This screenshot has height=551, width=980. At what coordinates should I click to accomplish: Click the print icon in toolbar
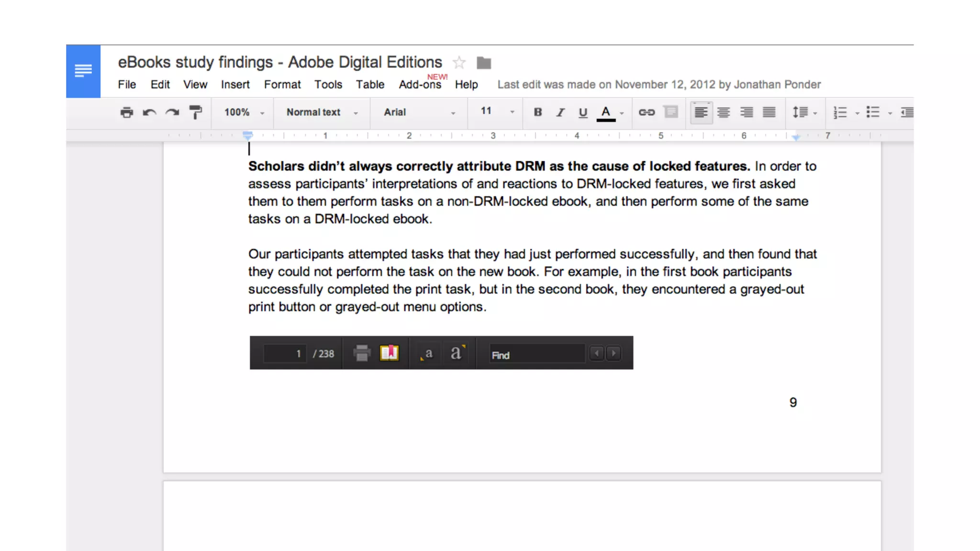click(126, 112)
